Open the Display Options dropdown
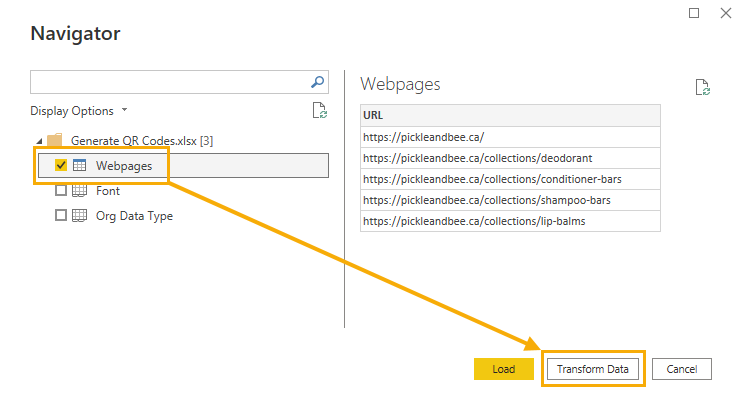The image size is (742, 398). 79,111
